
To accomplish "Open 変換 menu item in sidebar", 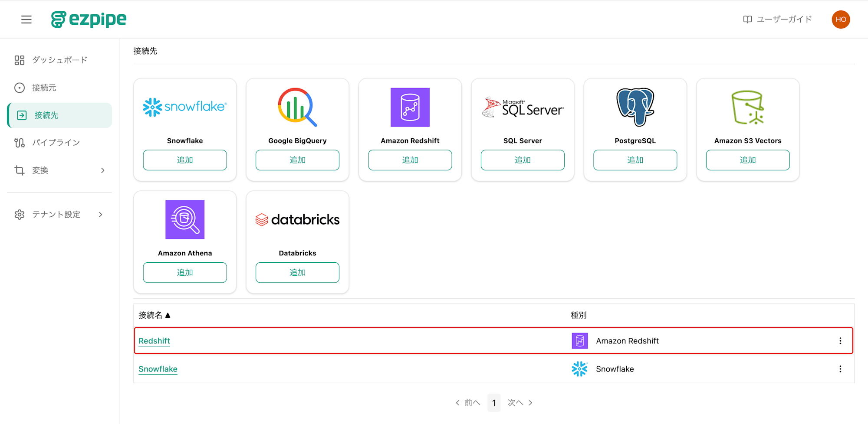I will click(59, 170).
